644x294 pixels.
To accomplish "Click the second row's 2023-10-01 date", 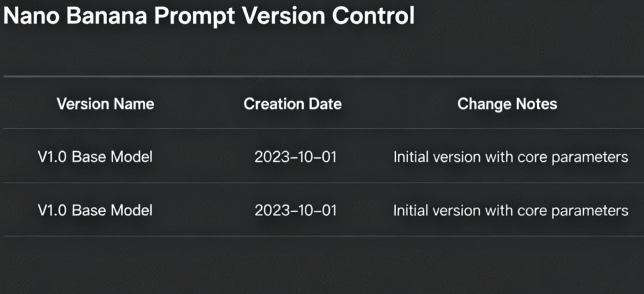I will 296,210.
